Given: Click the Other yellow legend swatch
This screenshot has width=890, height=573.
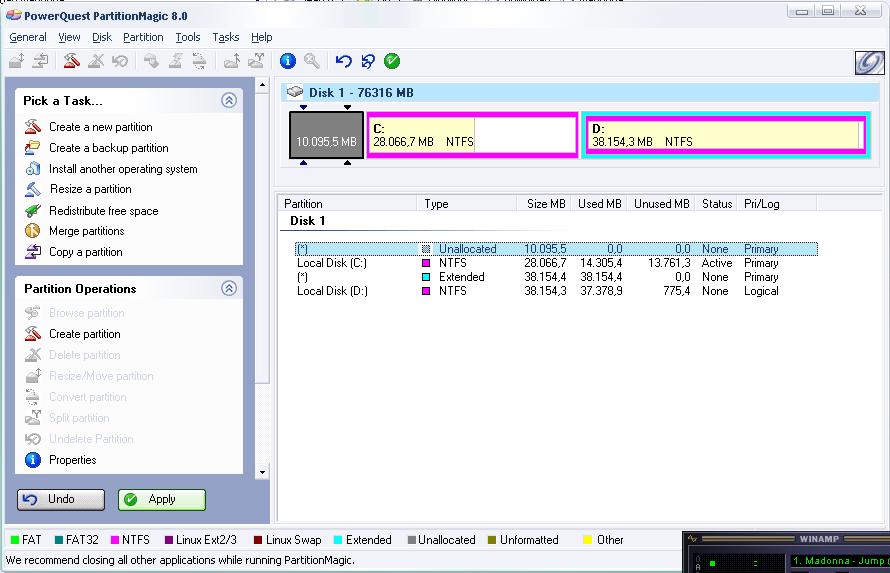Looking at the screenshot, I should (587, 540).
